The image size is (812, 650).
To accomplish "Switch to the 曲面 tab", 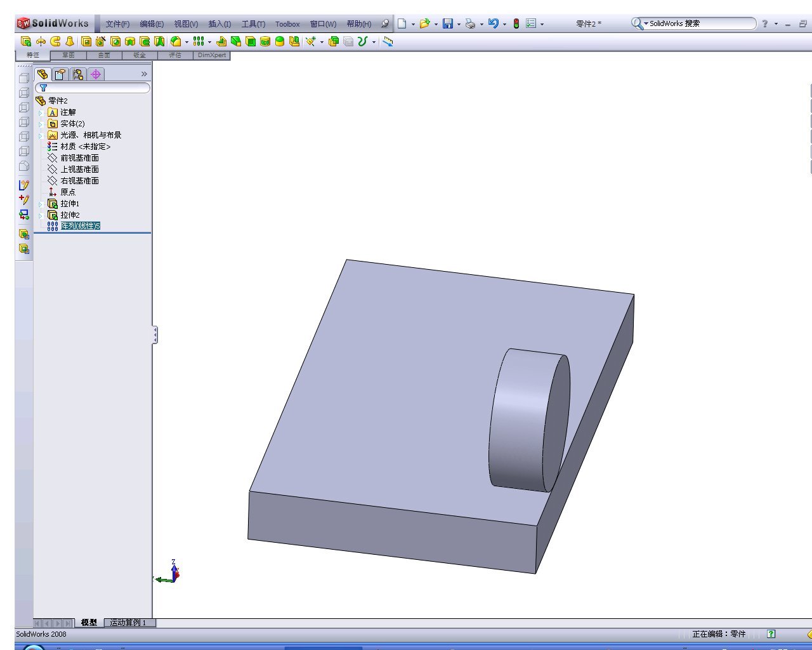I will point(103,55).
